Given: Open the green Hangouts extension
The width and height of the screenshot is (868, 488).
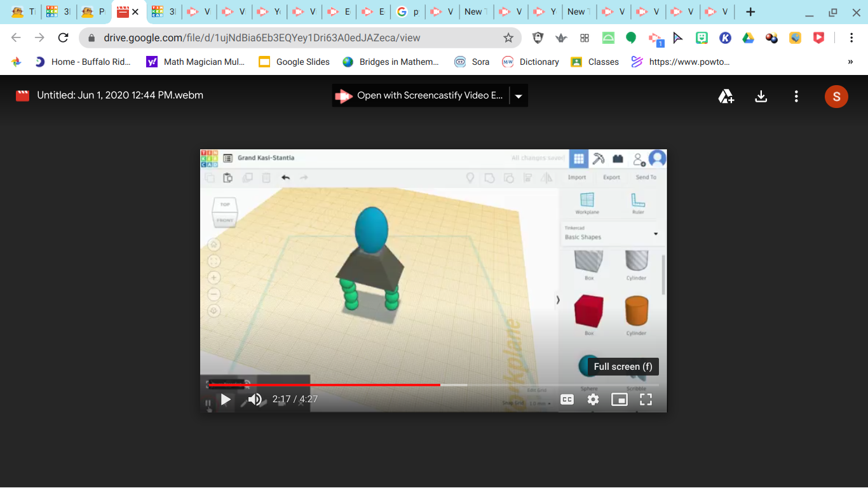Looking at the screenshot, I should tap(631, 38).
